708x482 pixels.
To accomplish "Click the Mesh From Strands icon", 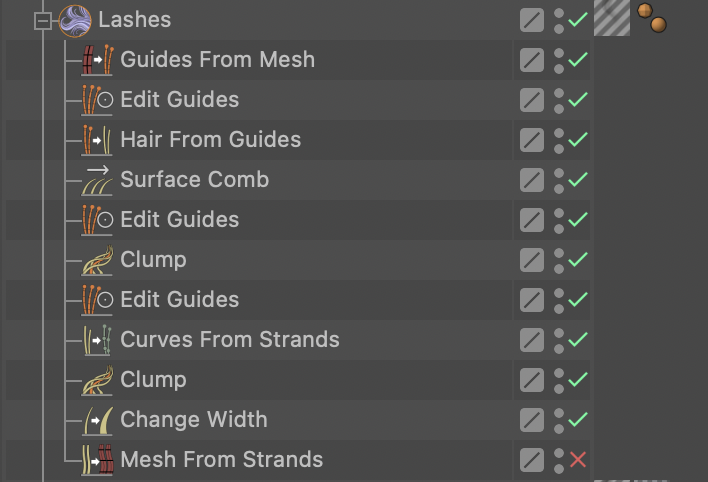I will (97, 460).
